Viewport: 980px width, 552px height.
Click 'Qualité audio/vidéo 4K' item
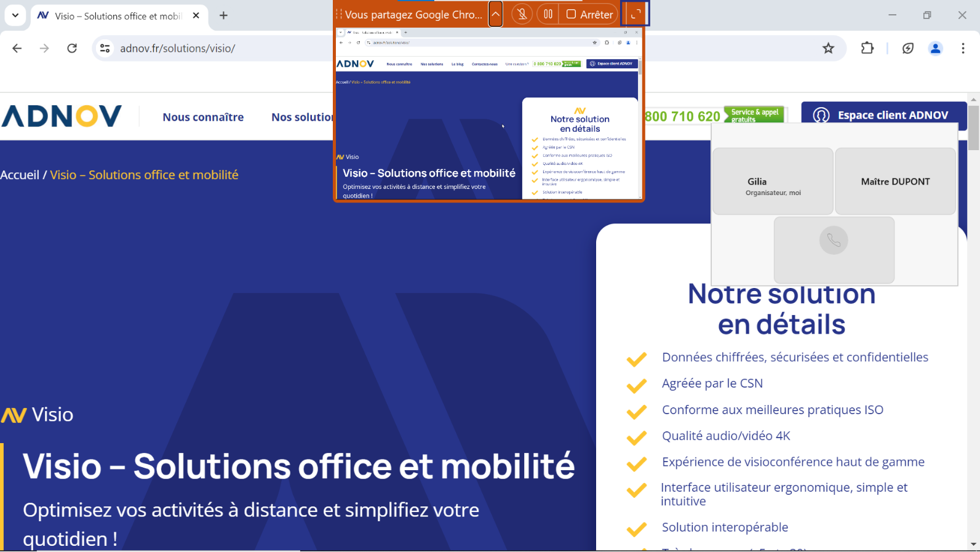(726, 436)
